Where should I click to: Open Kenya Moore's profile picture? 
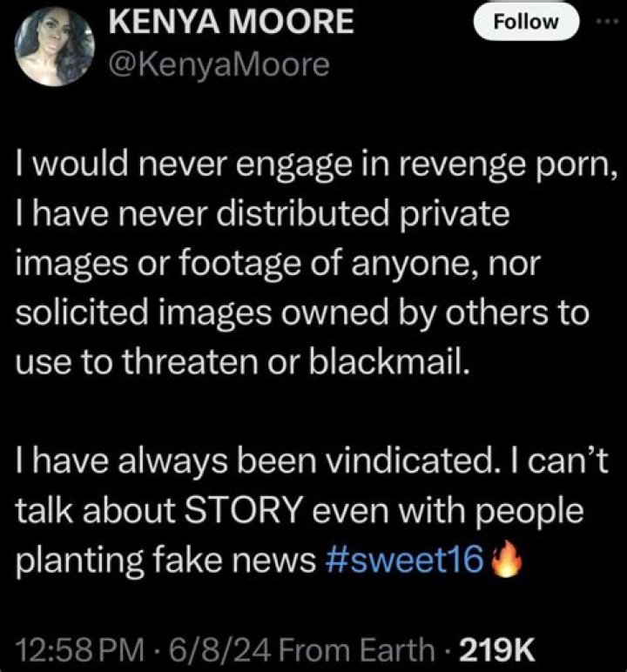coord(54,47)
